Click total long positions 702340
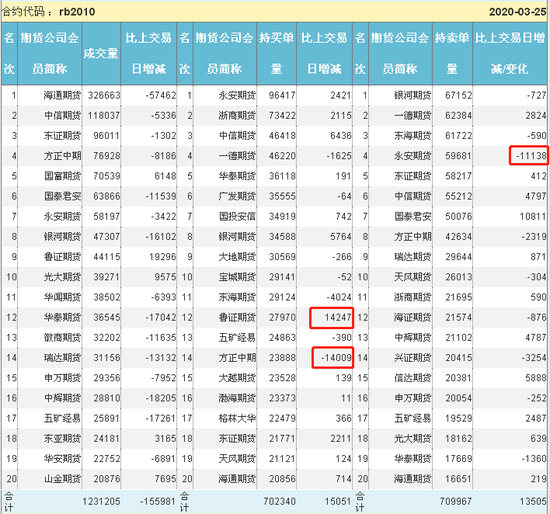The height and width of the screenshot is (514, 550). [280, 502]
